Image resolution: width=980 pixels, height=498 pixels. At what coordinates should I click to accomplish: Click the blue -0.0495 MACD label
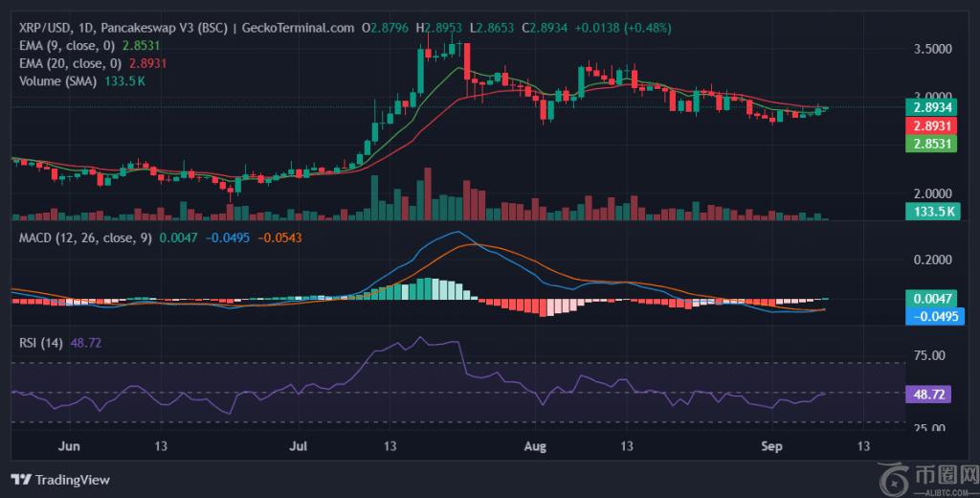(931, 317)
